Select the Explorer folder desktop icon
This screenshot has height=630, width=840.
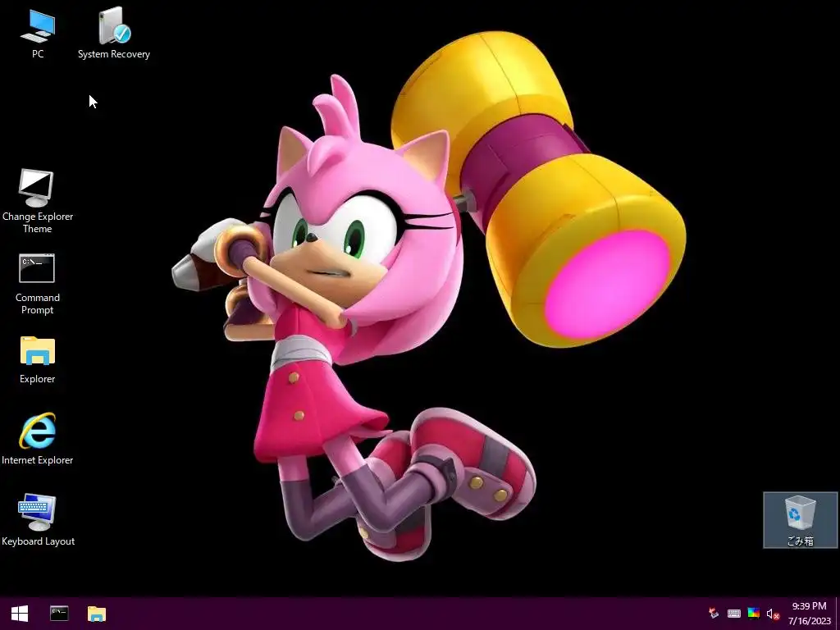(37, 360)
